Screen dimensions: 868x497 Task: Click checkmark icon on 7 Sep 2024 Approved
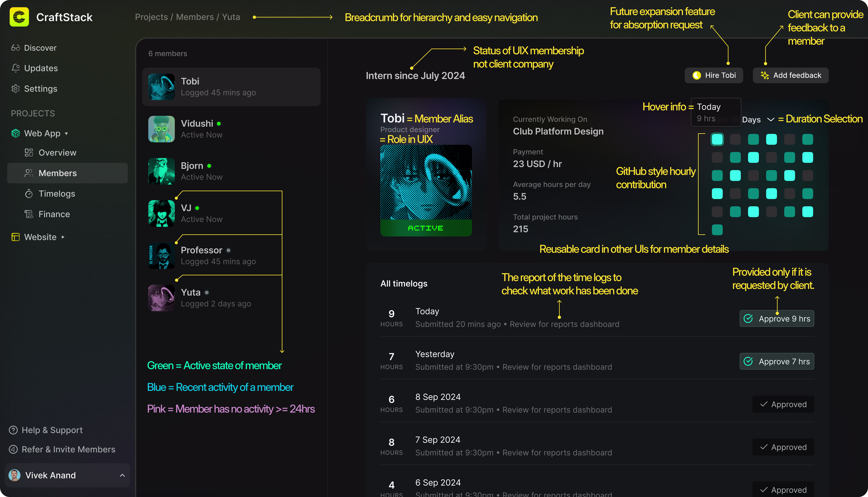tap(764, 447)
